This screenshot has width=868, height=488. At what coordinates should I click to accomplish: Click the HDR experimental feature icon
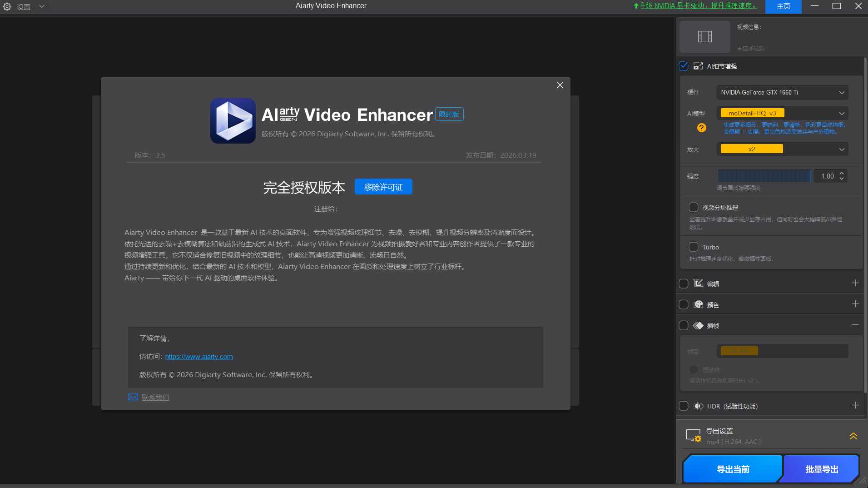[699, 406]
